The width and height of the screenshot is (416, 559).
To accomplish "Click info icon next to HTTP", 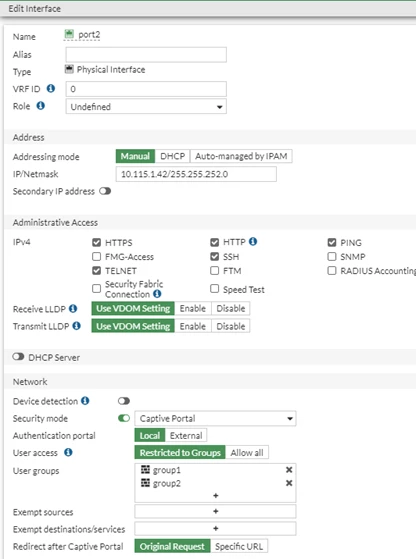I will point(253,242).
